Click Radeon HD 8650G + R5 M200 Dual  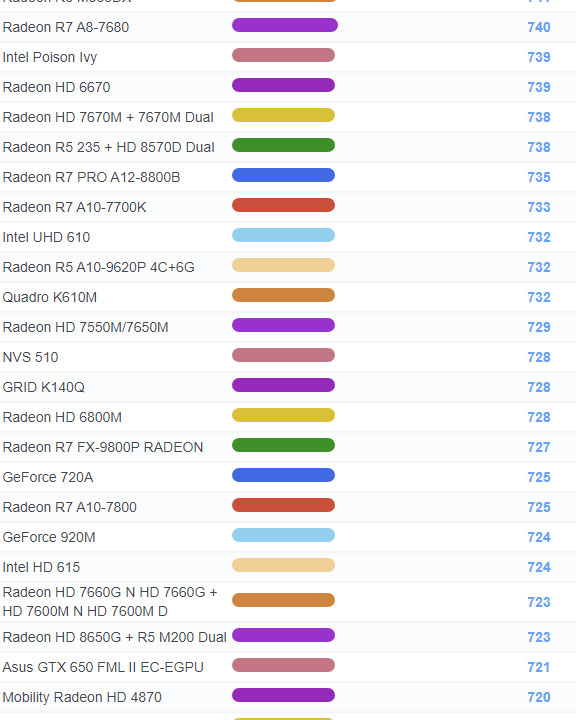[114, 637]
